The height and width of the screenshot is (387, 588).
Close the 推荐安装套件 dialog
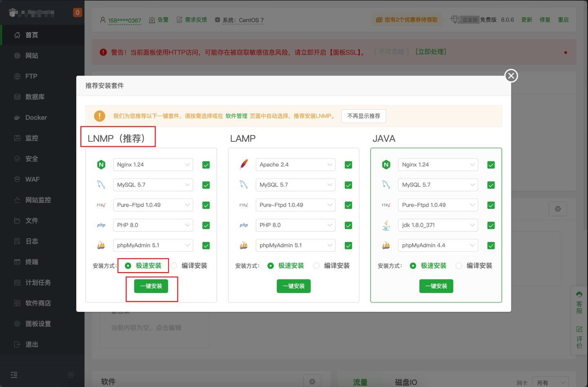[x=511, y=76]
